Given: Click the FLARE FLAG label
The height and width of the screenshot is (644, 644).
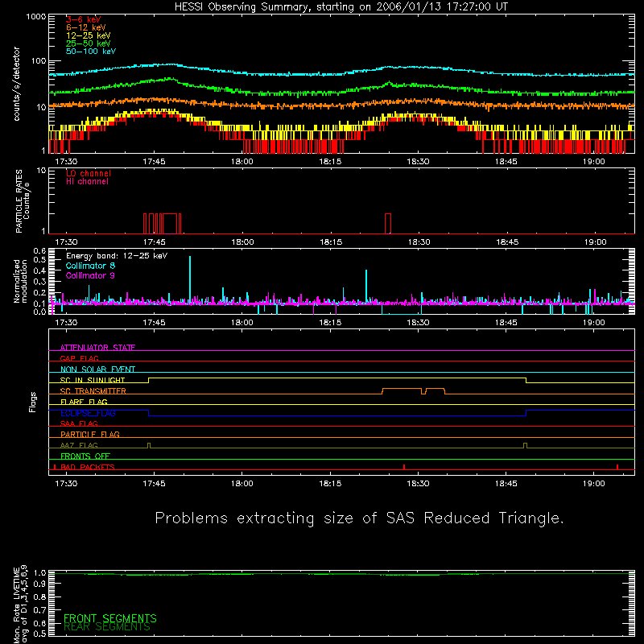Looking at the screenshot, I should click(x=84, y=402).
